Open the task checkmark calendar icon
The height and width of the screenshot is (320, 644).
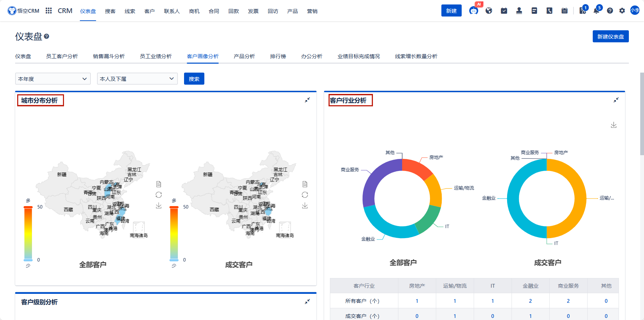504,11
